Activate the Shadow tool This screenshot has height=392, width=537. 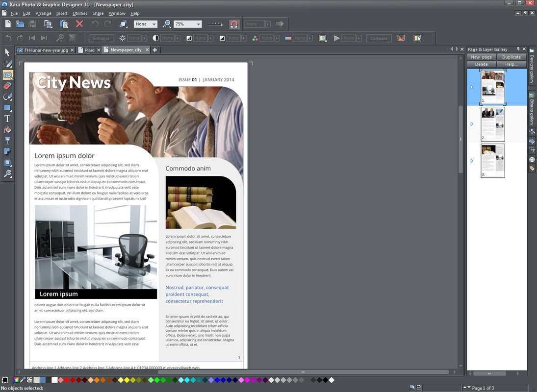[x=7, y=152]
